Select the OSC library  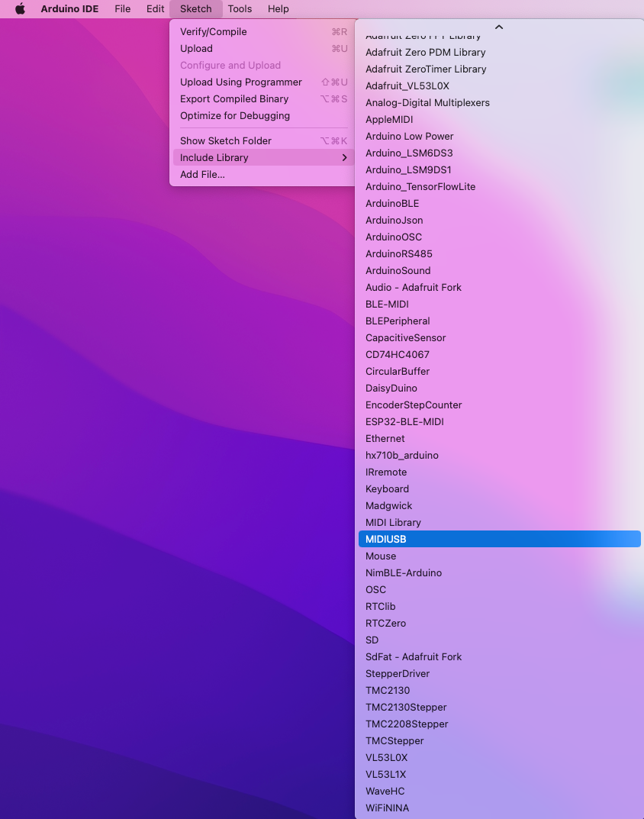500,589
